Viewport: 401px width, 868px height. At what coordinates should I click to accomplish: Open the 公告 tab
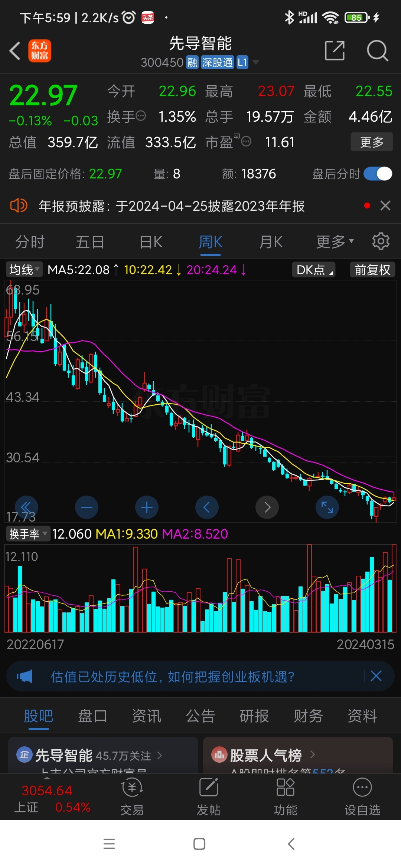[200, 716]
